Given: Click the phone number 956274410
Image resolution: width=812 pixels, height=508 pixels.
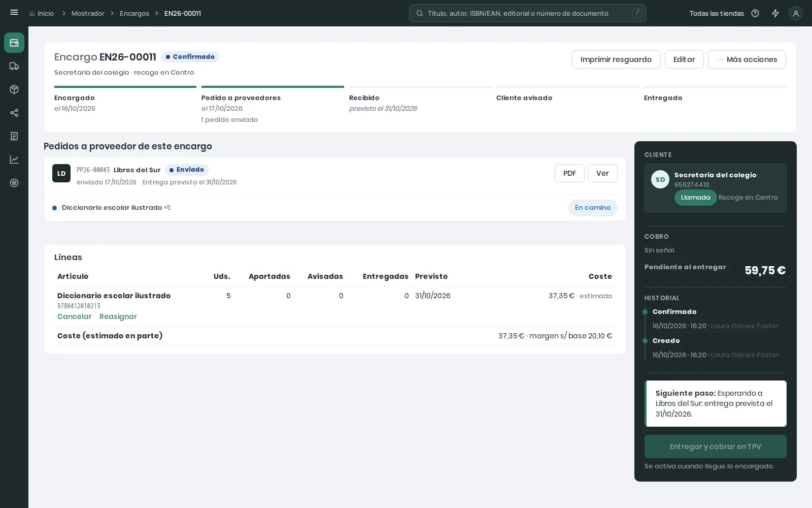Looking at the screenshot, I should point(692,185).
